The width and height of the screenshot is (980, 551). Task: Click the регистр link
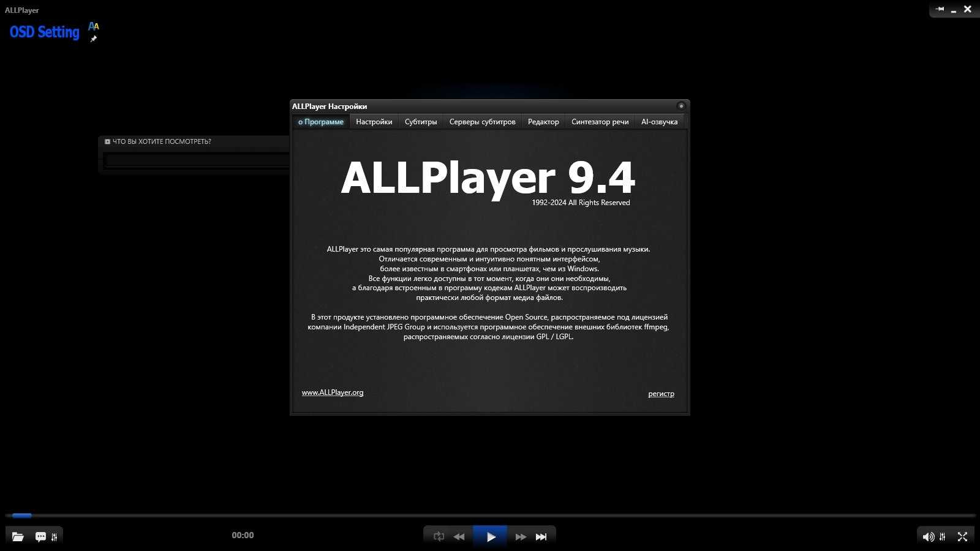click(661, 394)
